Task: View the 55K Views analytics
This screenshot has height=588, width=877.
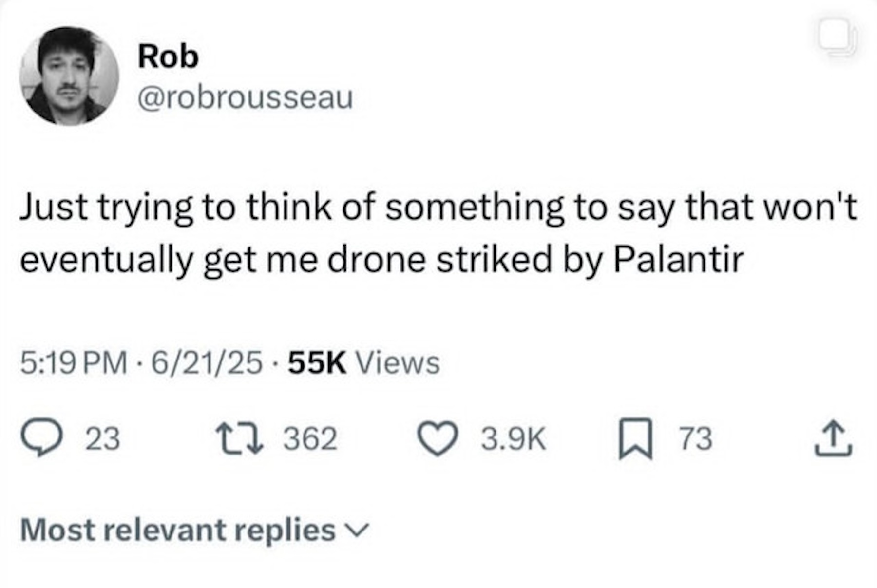Action: pos(363,363)
